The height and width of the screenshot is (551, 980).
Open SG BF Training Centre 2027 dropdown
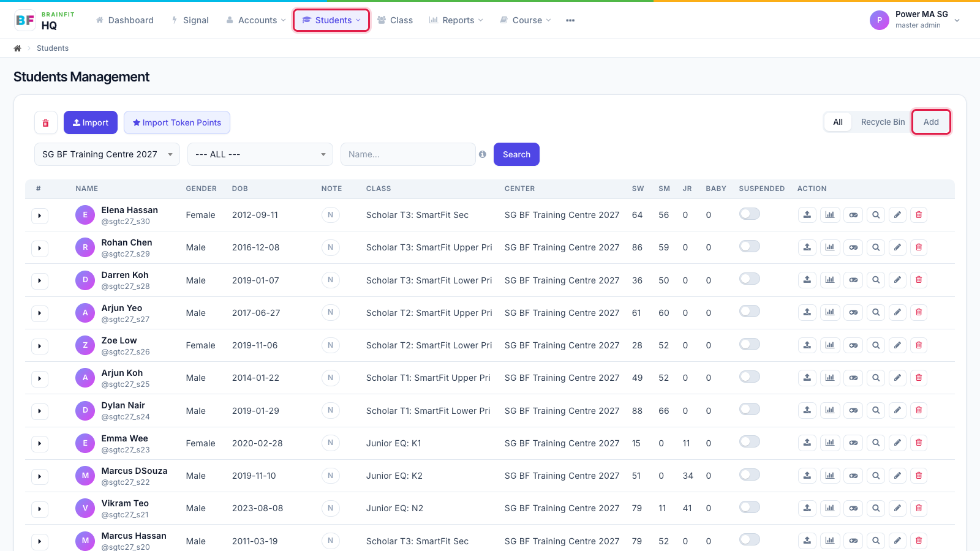pos(107,154)
